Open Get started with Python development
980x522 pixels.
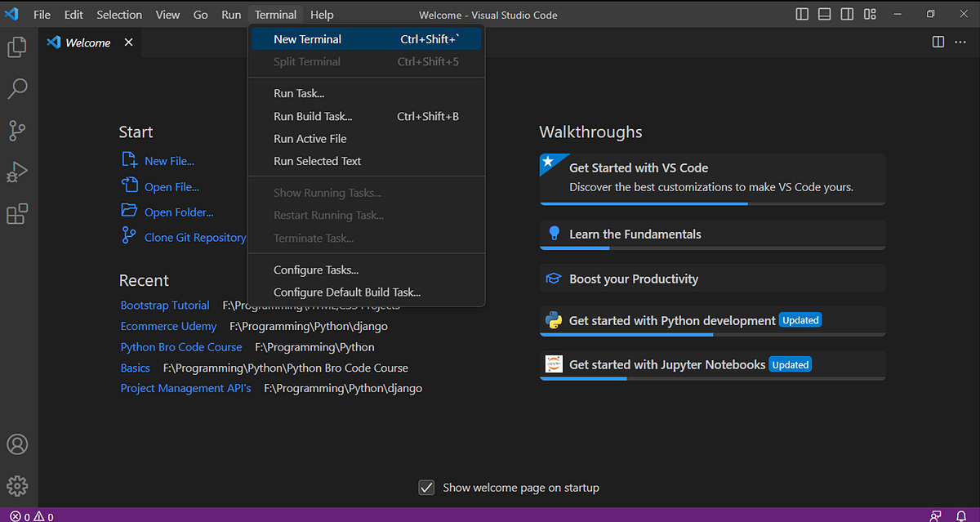(712, 321)
